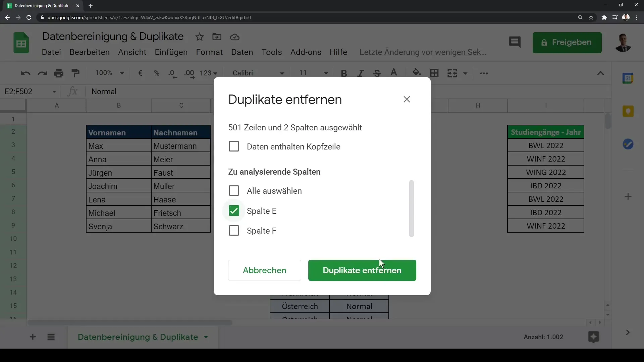The image size is (644, 362).
Task: Click the move to folder icon
Action: coord(217,37)
